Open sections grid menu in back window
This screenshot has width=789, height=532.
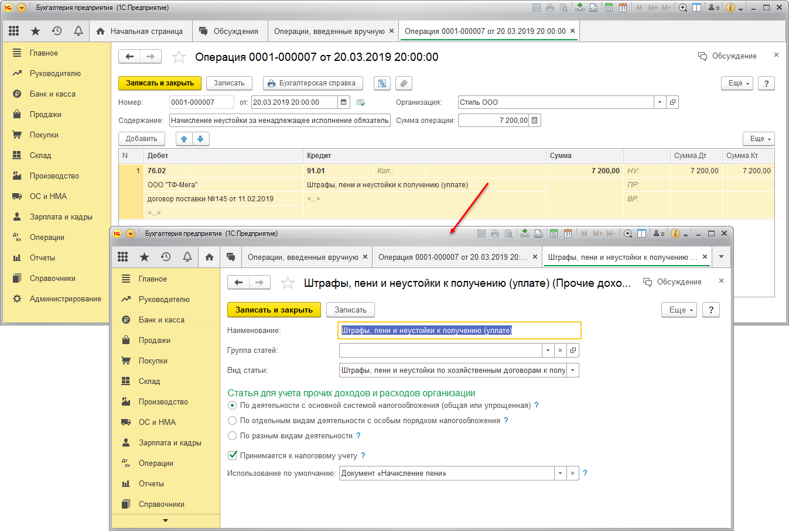(x=13, y=31)
